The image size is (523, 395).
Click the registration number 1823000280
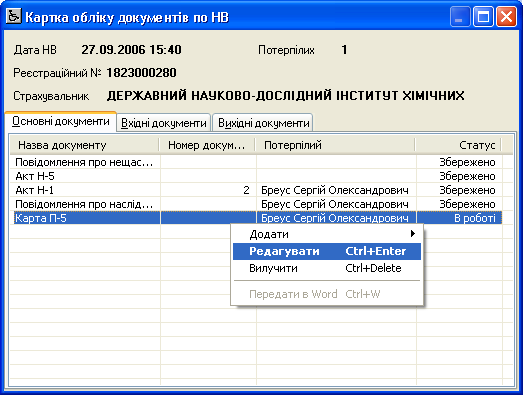(x=141, y=73)
